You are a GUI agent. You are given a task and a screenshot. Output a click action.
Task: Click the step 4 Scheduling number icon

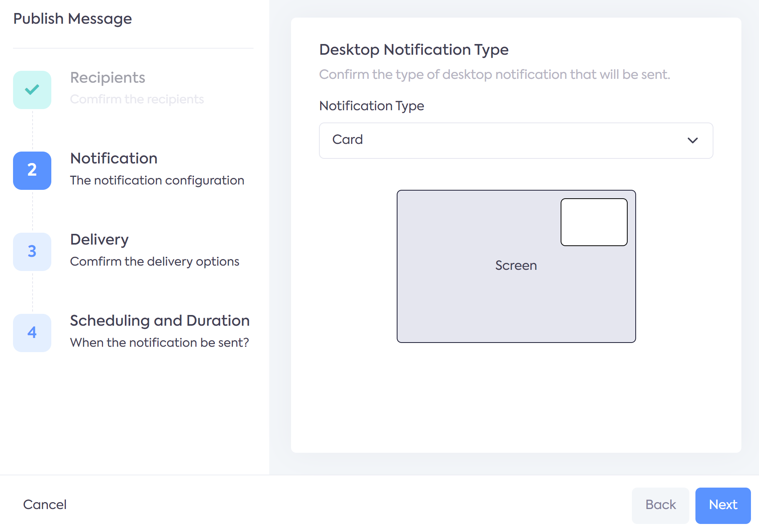(x=32, y=333)
